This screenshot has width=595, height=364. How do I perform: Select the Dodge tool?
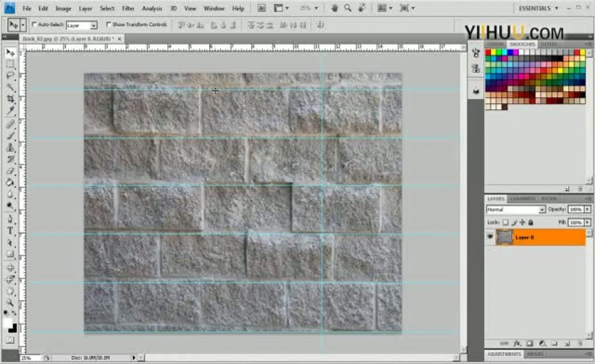10,206
